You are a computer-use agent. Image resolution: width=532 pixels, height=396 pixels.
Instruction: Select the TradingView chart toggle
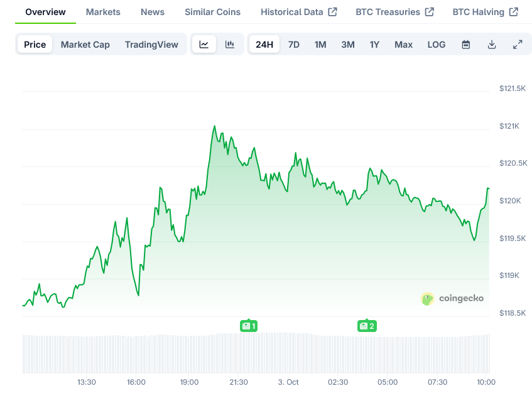click(x=151, y=45)
